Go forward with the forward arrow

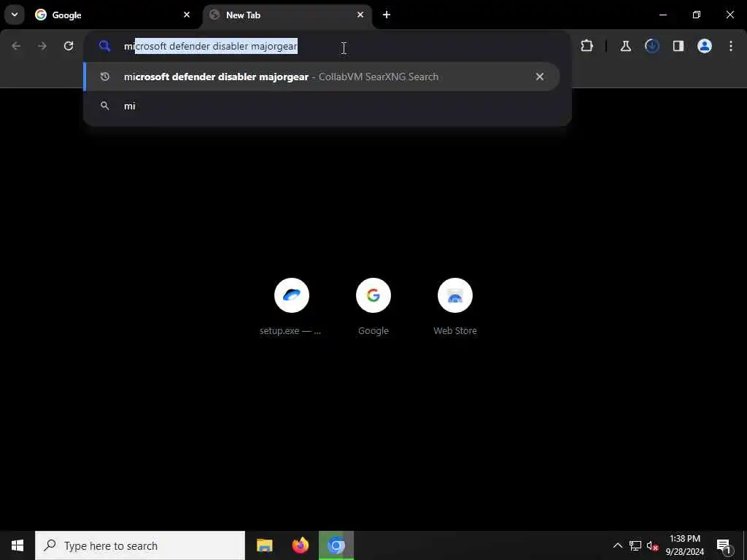42,46
